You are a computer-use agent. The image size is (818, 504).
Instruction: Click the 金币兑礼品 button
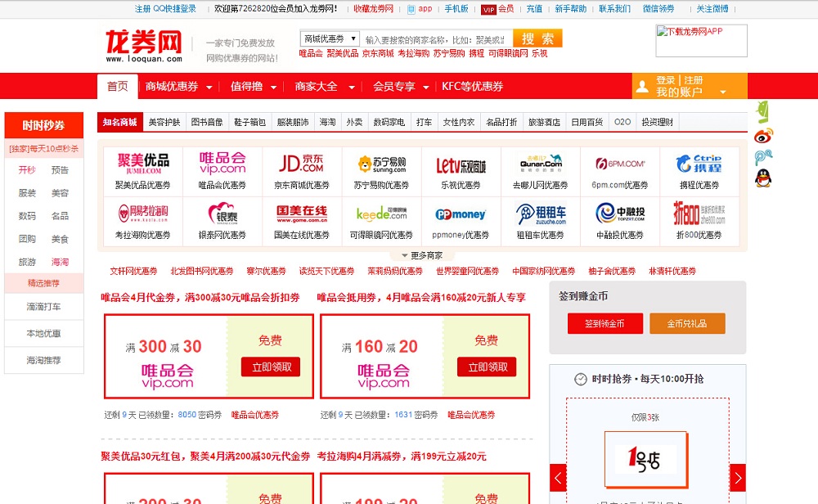(x=687, y=323)
